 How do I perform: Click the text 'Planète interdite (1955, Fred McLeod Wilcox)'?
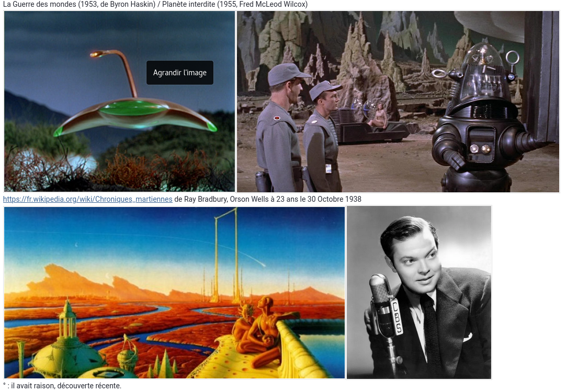tap(235, 5)
